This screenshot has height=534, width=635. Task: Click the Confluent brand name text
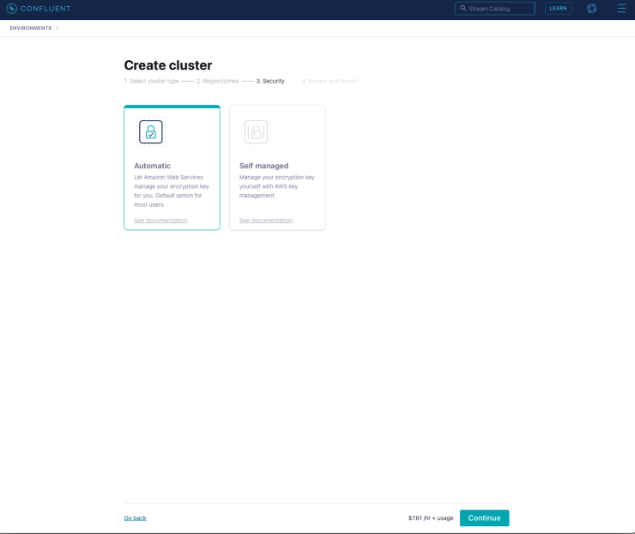coord(45,9)
